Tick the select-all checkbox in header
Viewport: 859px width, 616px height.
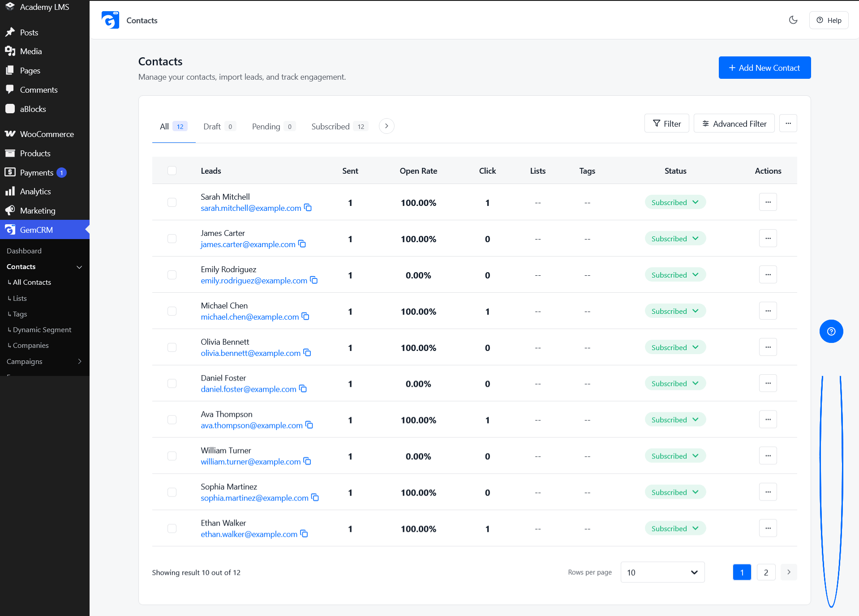click(172, 171)
